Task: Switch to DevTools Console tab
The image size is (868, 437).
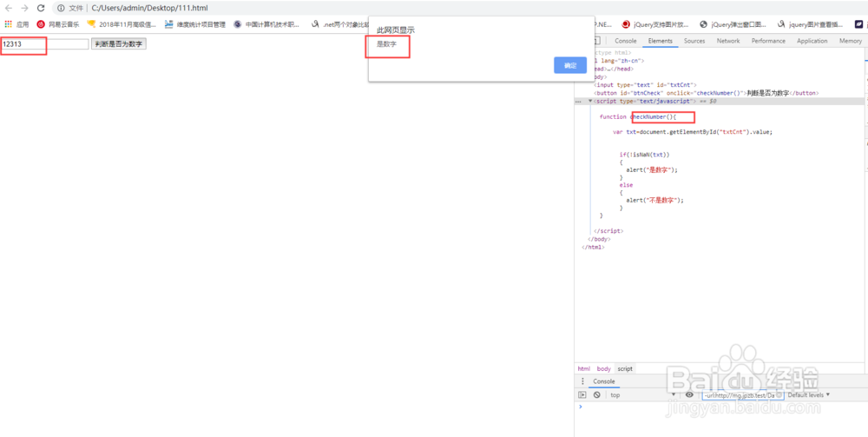Action: coord(626,41)
